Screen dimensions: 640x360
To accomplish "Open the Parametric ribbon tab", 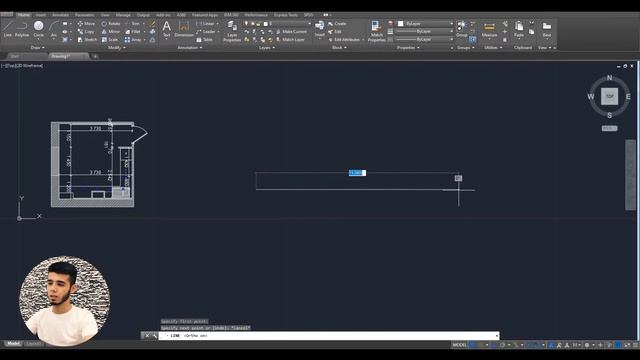I will 84,15.
